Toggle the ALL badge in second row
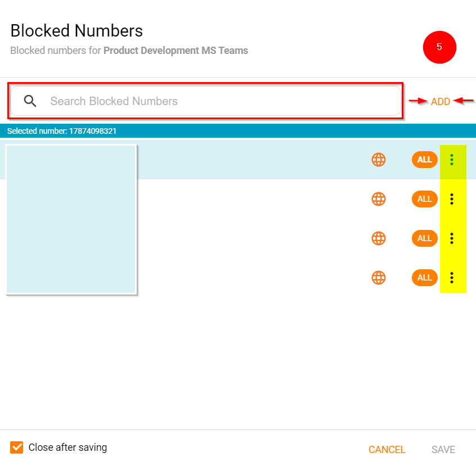The height and width of the screenshot is (466, 476). tap(424, 199)
